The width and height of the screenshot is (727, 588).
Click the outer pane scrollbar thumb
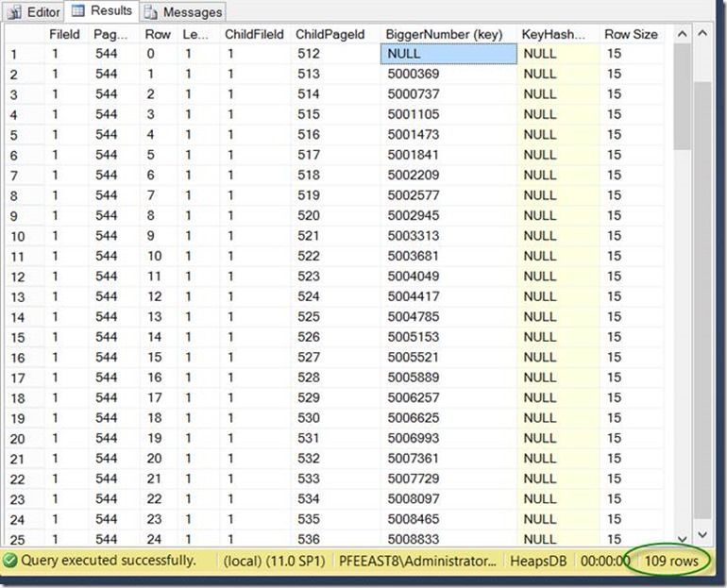click(x=702, y=300)
